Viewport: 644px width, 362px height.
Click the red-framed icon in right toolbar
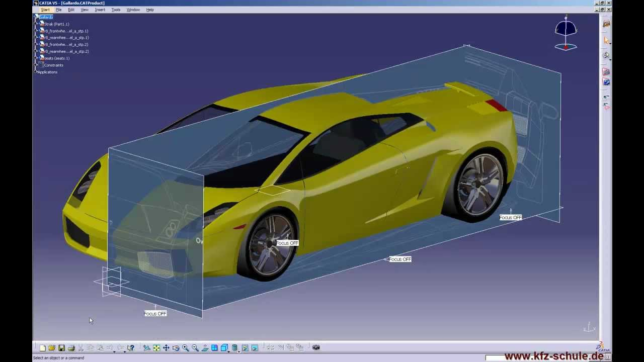(x=606, y=72)
